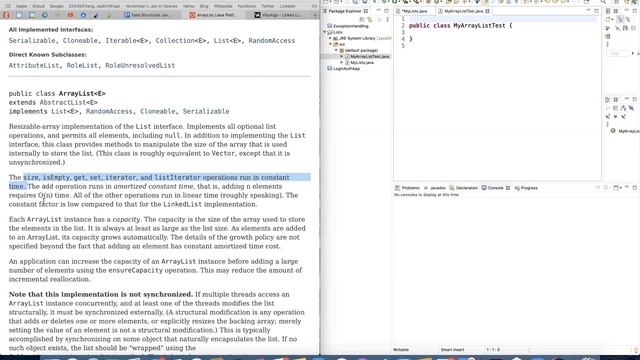This screenshot has height=360, width=640.
Task: Switch to browser tab ArrayList Java Platform
Action: coord(213,15)
